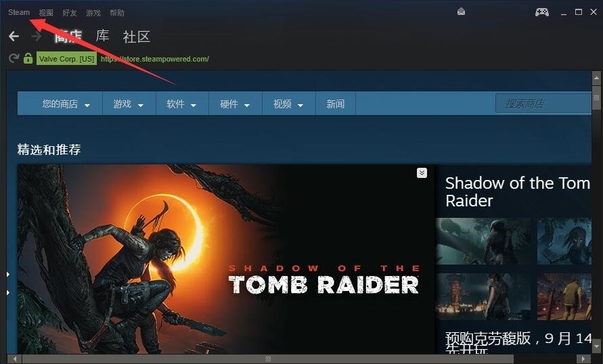Screen dimensions: 603x364
Task: Close the Steam window
Action: 594,12
